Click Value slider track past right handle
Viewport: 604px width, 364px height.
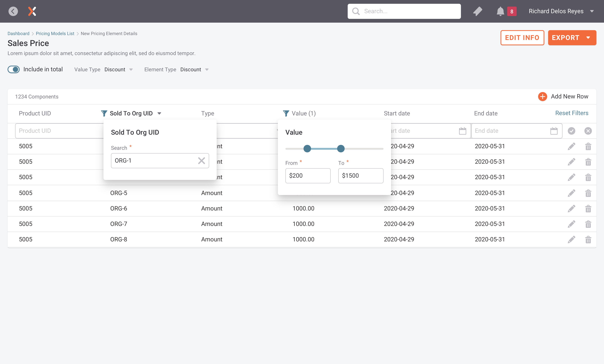click(x=364, y=149)
